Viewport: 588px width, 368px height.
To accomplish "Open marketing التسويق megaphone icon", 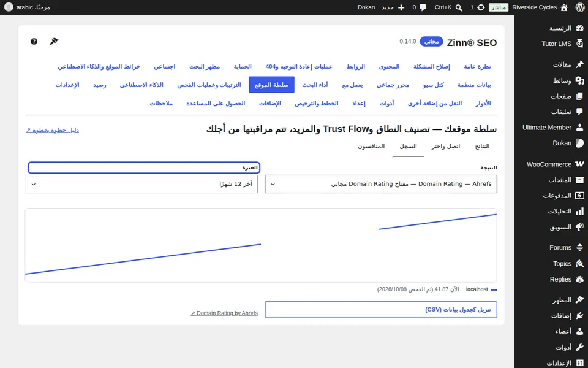I will [580, 227].
